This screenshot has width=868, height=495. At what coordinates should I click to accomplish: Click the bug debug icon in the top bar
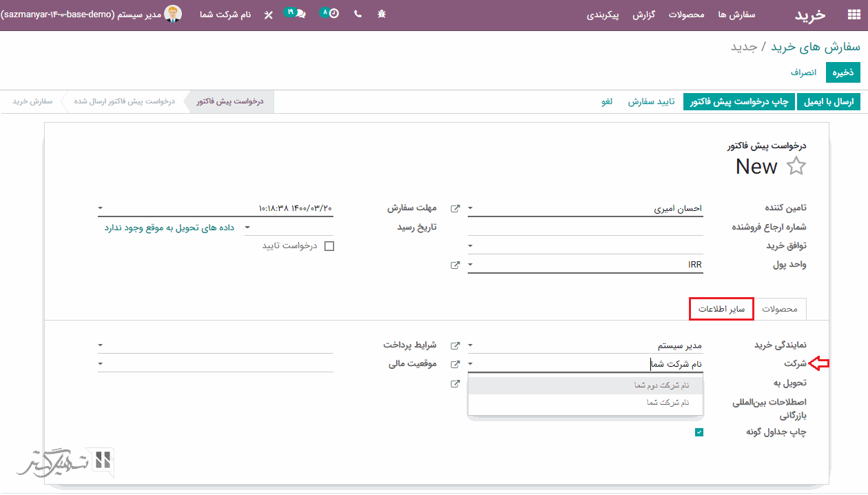(x=382, y=14)
